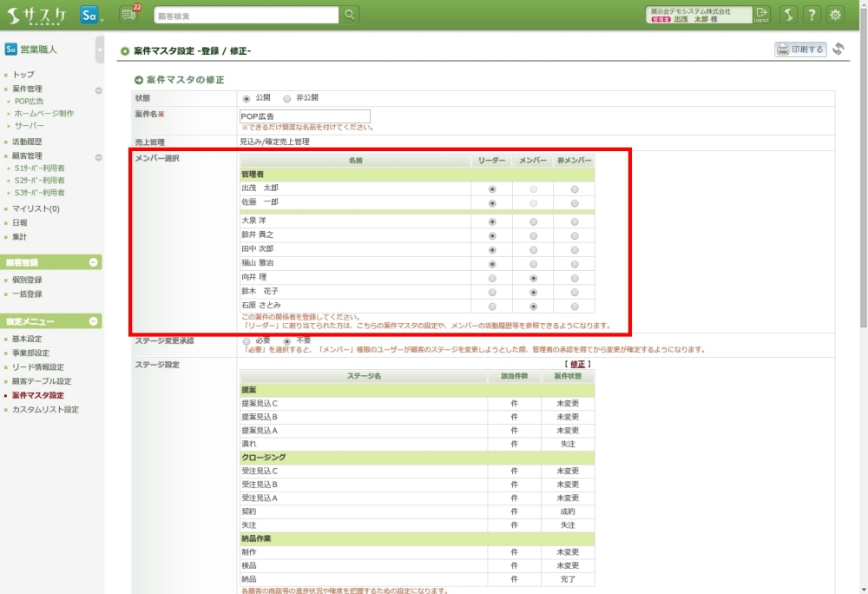This screenshot has width=868, height=594.
Task: Set 出茂 太郎 as 非メンバー
Action: (x=575, y=189)
